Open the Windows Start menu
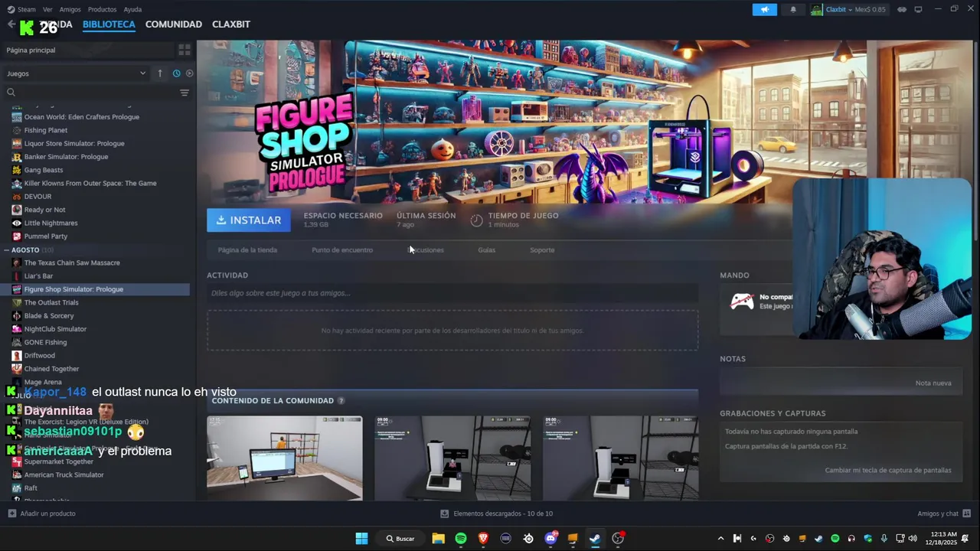The image size is (980, 551). [x=361, y=539]
